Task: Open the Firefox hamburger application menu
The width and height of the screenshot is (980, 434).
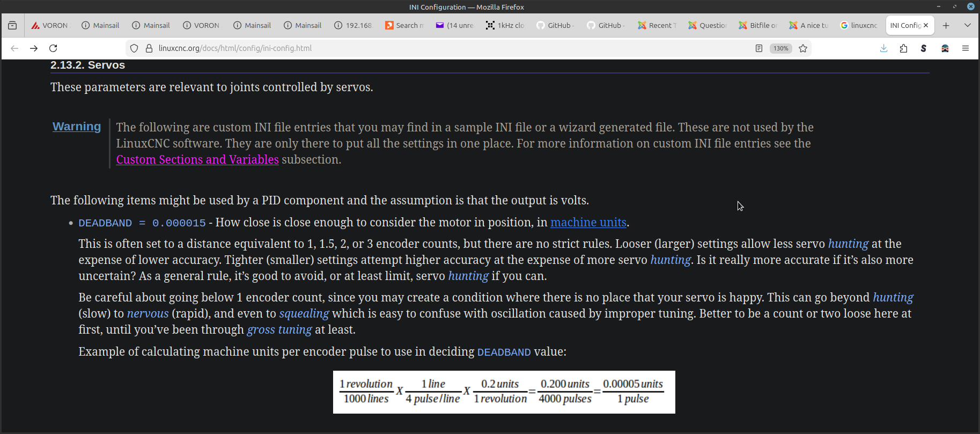Action: pyautogui.click(x=966, y=48)
